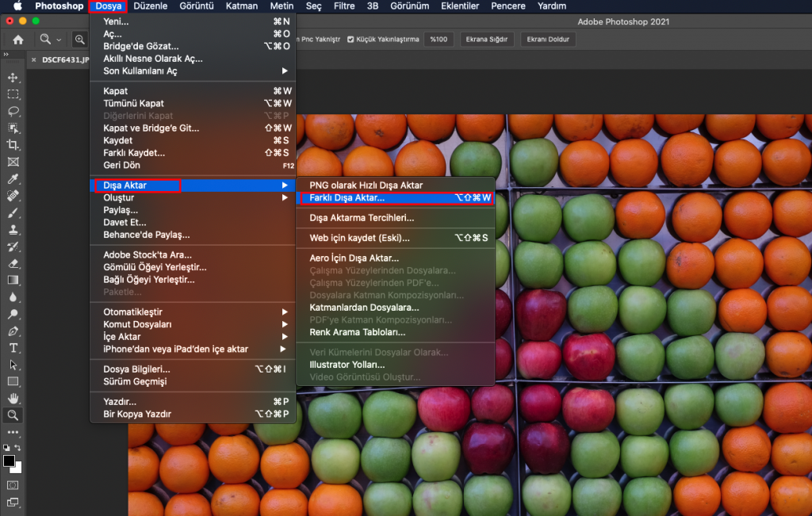
Task: Select the Hand tool
Action: coord(13,398)
